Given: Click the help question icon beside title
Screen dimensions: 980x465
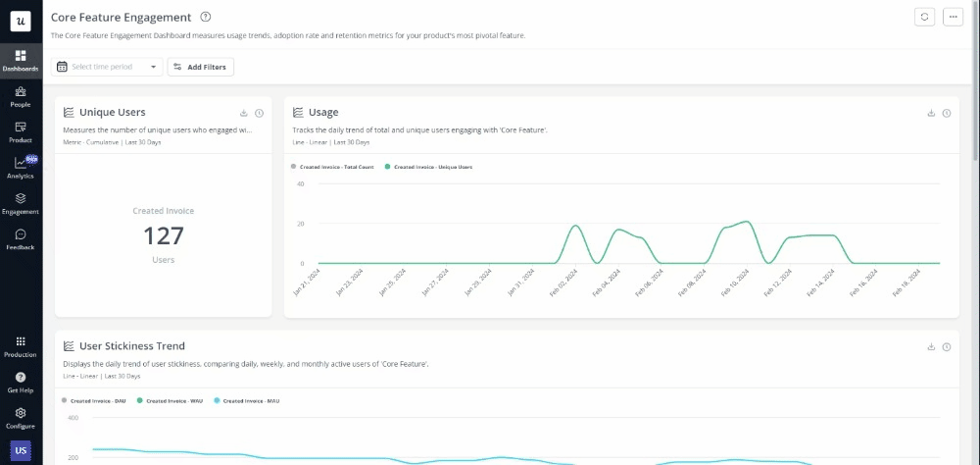Looking at the screenshot, I should click(205, 17).
